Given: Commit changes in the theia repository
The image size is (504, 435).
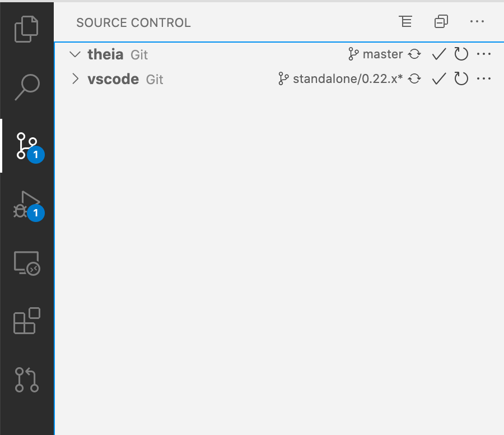Looking at the screenshot, I should (x=438, y=54).
